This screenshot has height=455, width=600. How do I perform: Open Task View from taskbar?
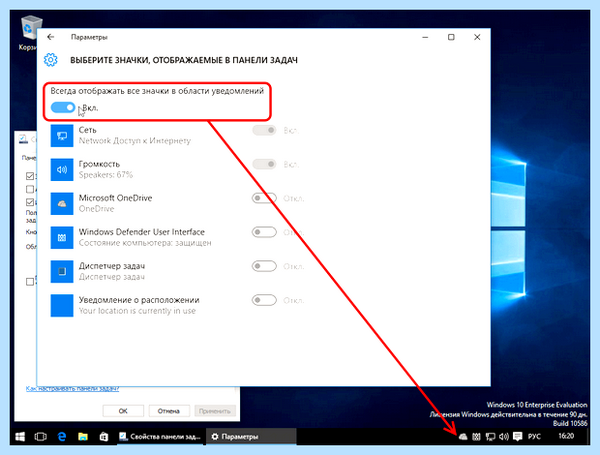click(x=41, y=437)
